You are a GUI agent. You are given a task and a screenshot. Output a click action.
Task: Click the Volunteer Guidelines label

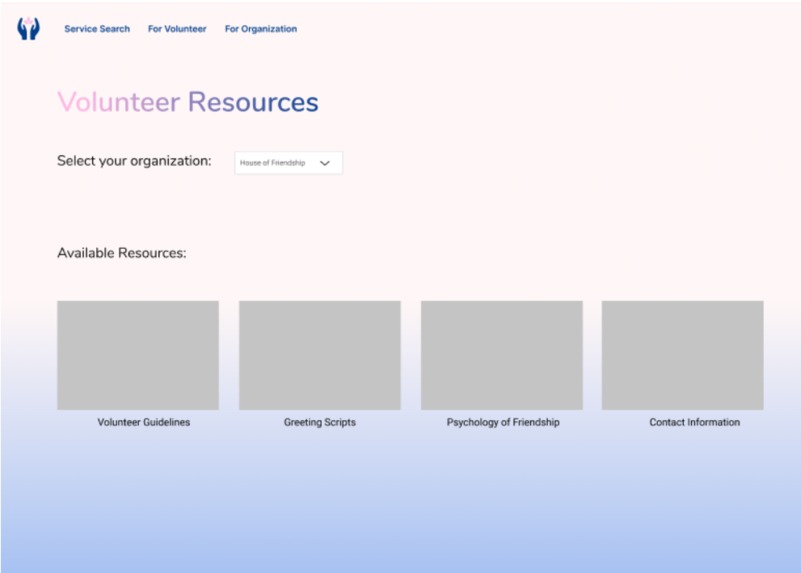(x=144, y=422)
